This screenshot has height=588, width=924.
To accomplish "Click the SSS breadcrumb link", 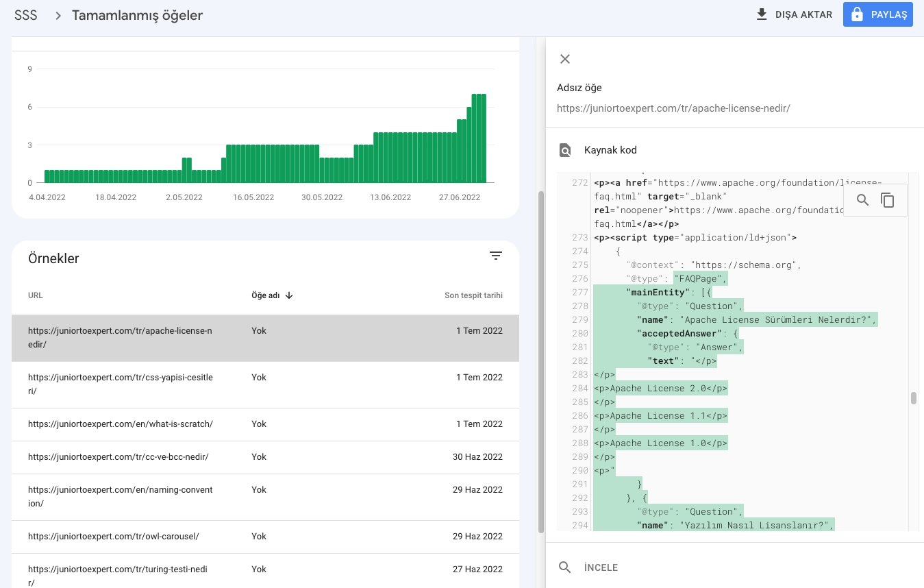I will [25, 14].
